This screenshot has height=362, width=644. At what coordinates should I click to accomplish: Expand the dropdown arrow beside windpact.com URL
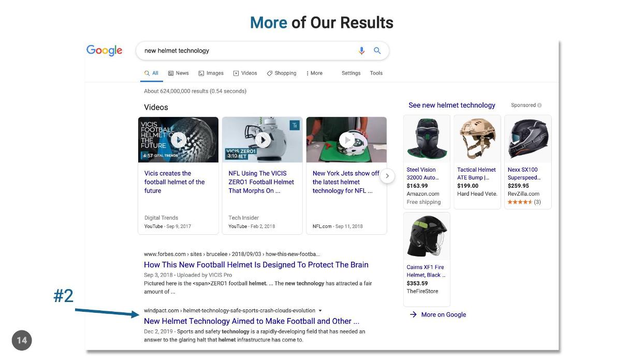(320, 311)
